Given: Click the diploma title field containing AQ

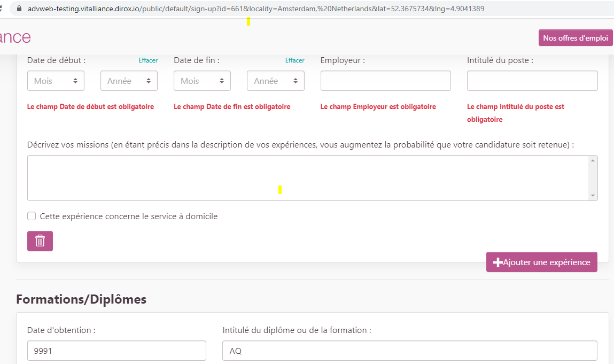Looking at the screenshot, I should [409, 351].
